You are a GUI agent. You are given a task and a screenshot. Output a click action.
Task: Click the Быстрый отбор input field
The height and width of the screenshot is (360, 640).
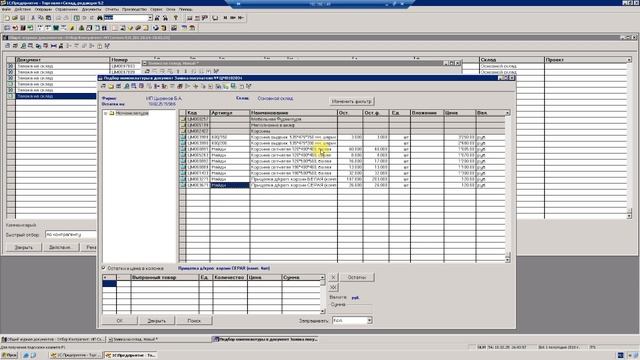[x=71, y=235]
